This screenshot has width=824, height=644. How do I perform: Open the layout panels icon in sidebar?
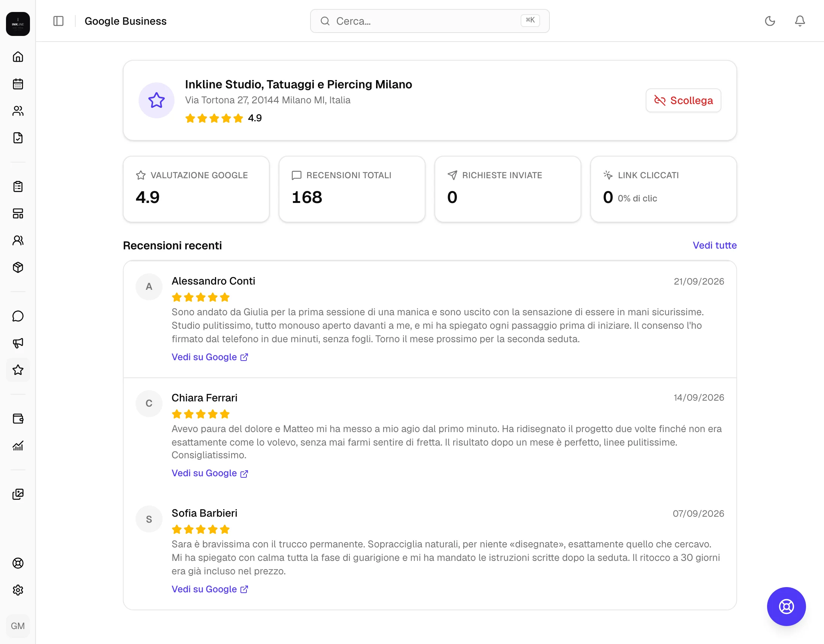point(18,213)
